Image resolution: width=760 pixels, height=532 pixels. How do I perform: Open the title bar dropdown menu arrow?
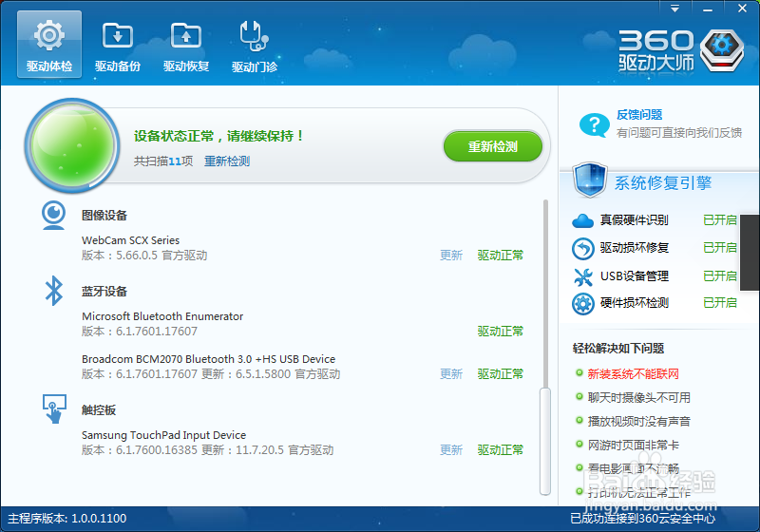[x=674, y=9]
